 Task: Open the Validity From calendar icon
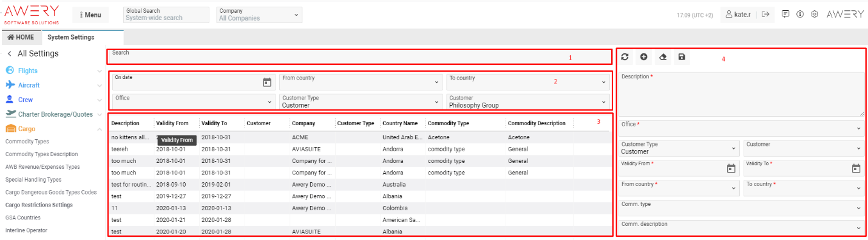tap(731, 168)
